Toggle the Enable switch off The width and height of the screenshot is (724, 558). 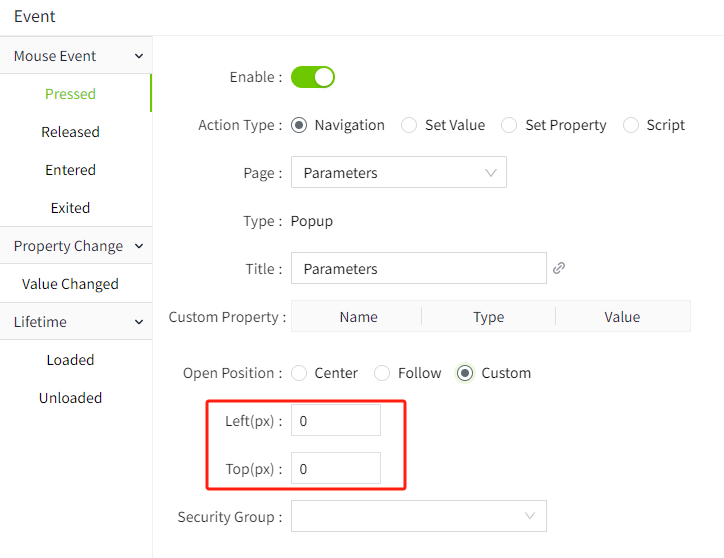point(312,77)
